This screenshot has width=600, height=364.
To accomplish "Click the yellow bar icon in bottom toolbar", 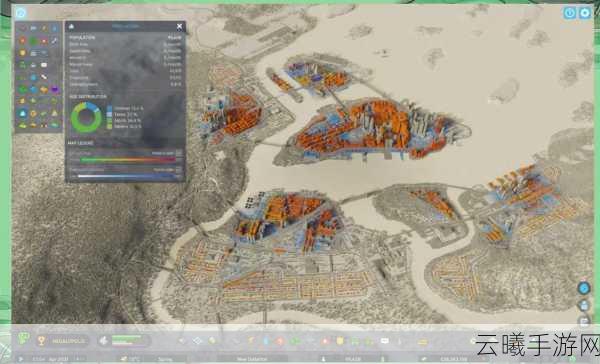I will coord(422,342).
